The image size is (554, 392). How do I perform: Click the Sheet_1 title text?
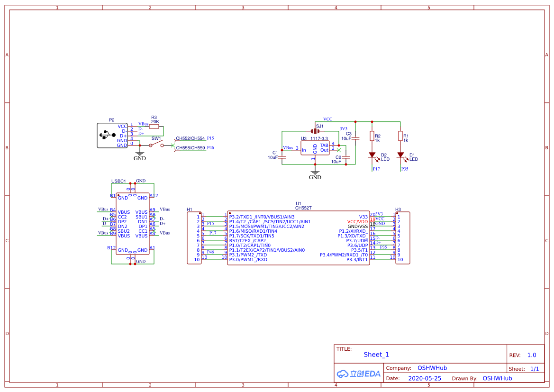(375, 354)
